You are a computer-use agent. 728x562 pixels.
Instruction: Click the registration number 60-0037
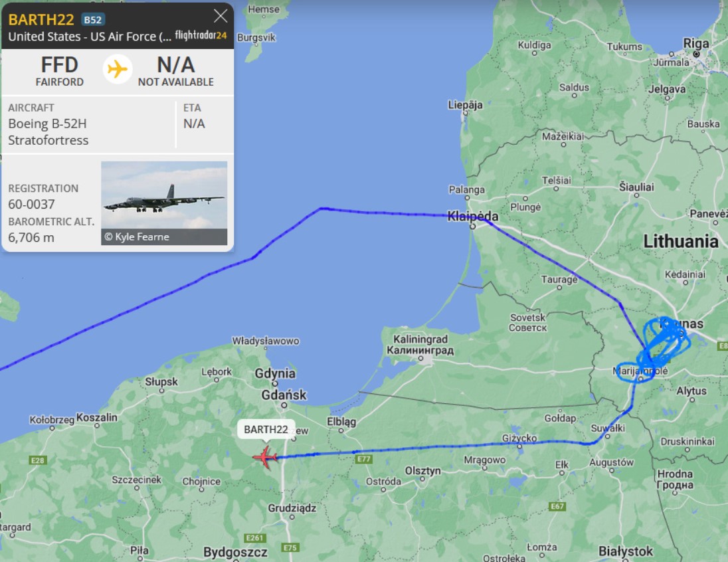coord(31,205)
